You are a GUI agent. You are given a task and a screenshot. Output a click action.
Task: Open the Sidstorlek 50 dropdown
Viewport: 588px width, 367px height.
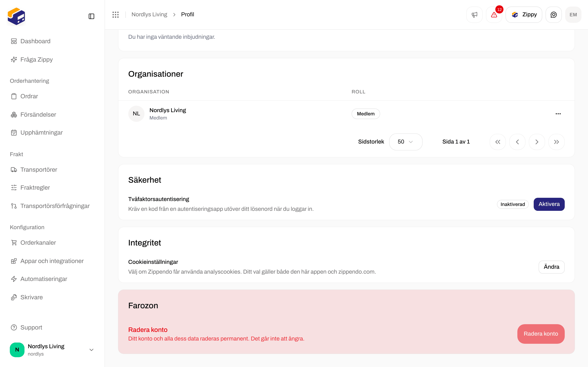click(405, 142)
